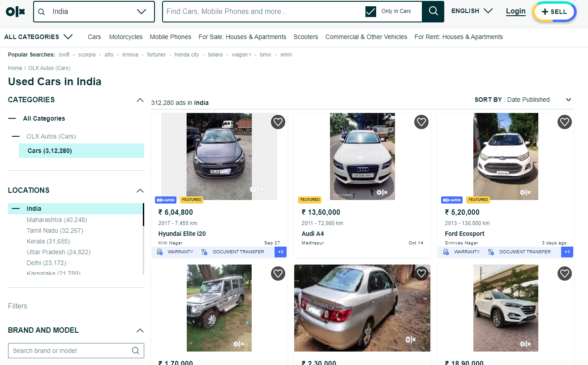Favorite the Hyundai Elite i20 listing
Screen dimensions: 588x365
coord(278,122)
